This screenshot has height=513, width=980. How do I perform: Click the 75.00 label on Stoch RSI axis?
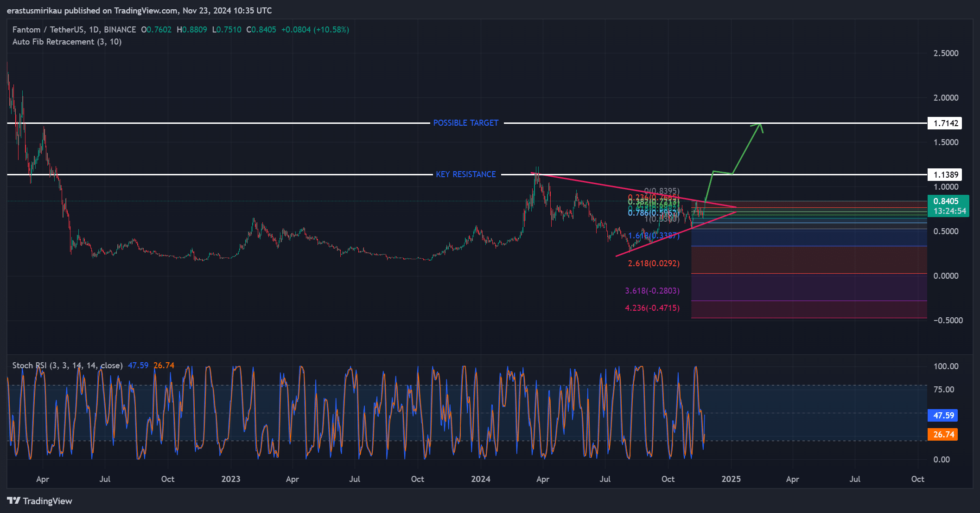[x=944, y=390]
